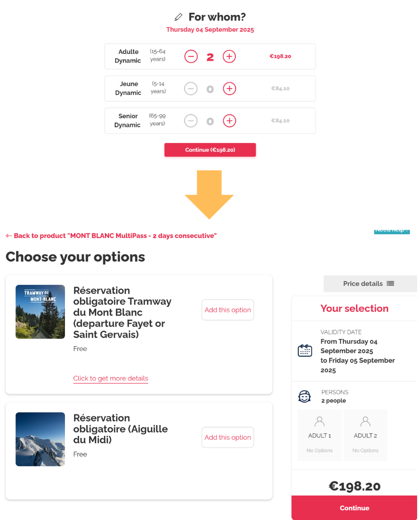Select the ADULT 2 person card
Viewport: 420px width, 520px height.
(x=365, y=435)
